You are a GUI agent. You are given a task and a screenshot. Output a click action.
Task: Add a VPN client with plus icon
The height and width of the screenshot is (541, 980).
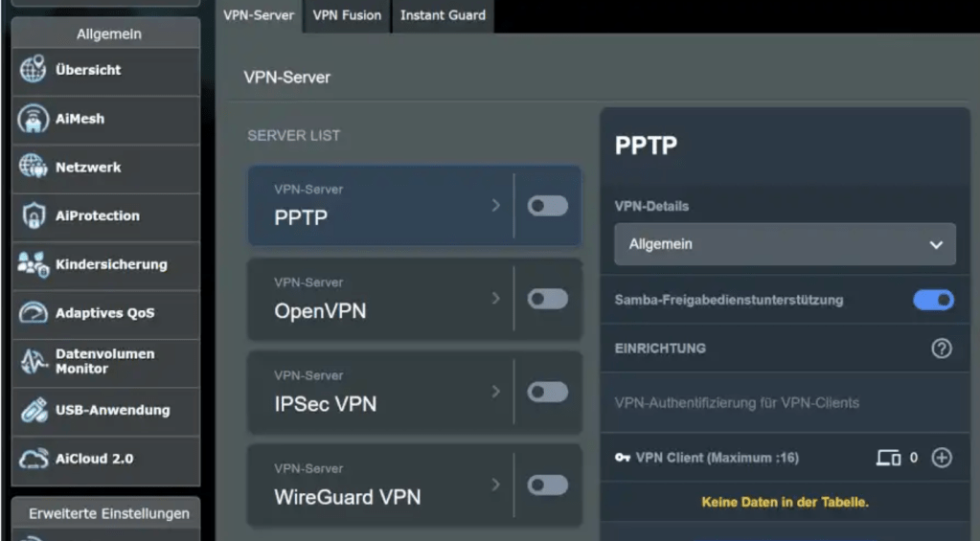[942, 458]
